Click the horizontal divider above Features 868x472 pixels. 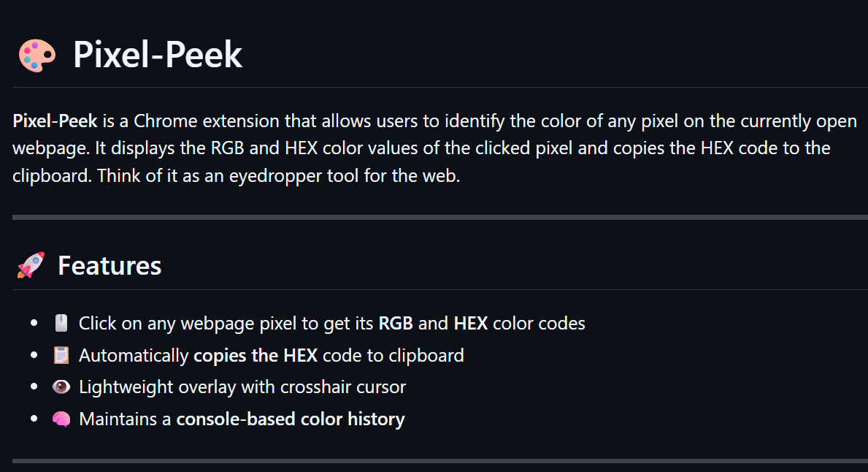439,218
